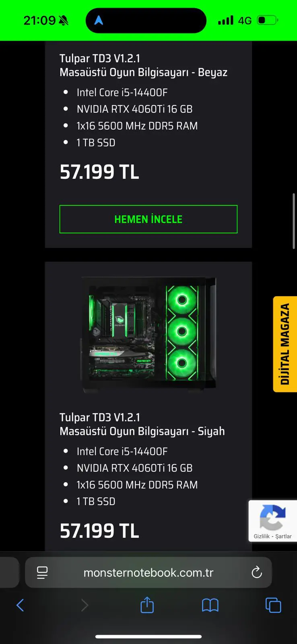Open the page reader menu icon
Image resolution: width=297 pixels, height=644 pixels.
tap(42, 572)
